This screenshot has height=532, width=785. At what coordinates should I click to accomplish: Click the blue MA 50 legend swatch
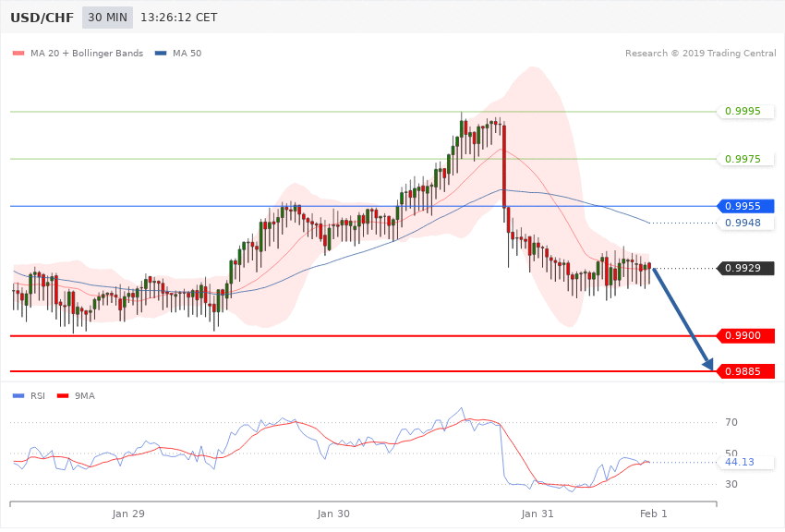point(161,53)
